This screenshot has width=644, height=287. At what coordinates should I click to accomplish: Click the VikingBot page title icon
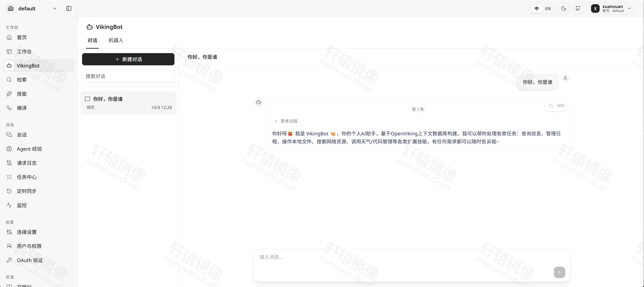90,27
